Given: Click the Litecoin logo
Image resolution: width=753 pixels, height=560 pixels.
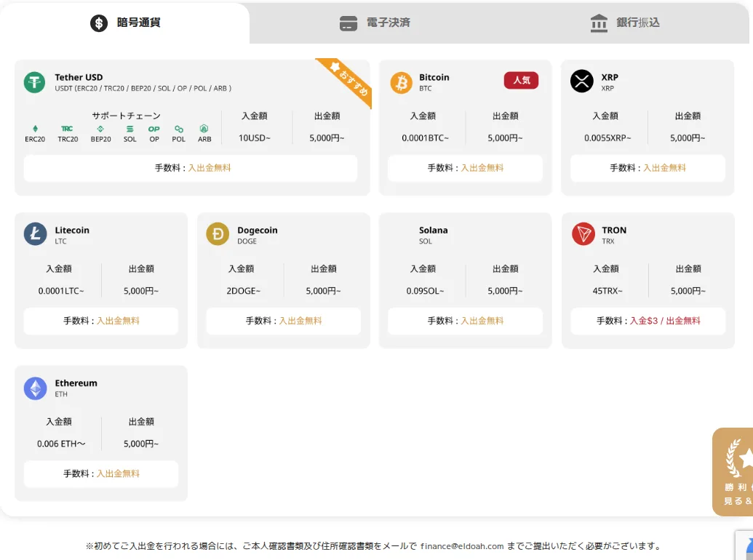Looking at the screenshot, I should point(35,233).
